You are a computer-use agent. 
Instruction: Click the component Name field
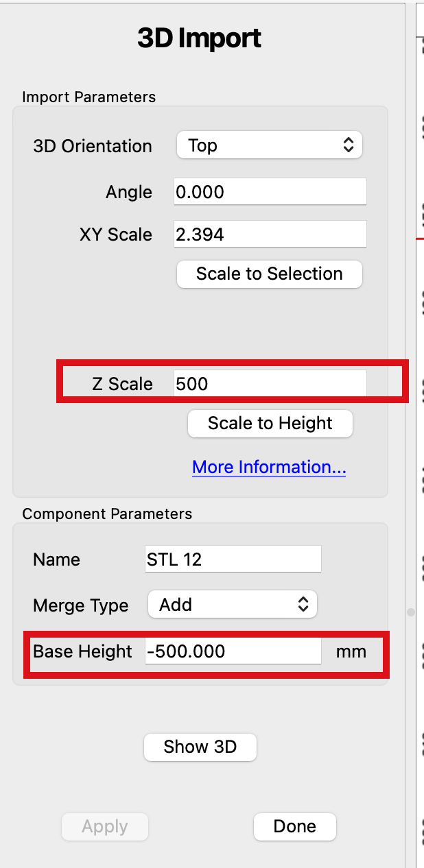point(233,559)
